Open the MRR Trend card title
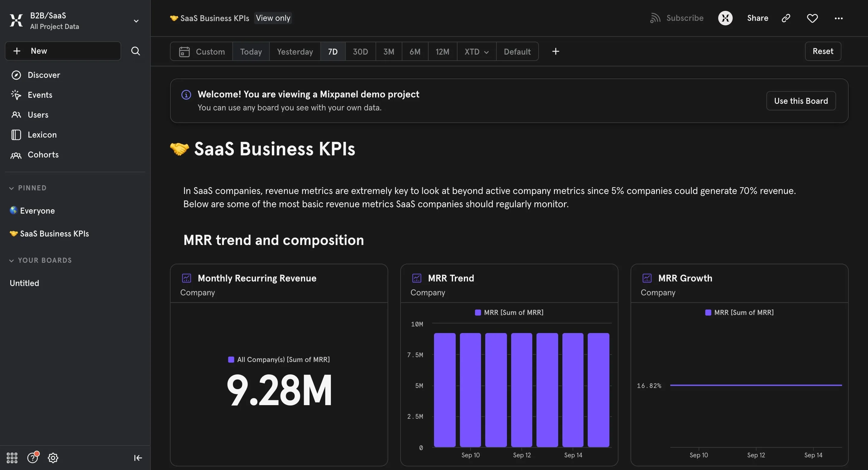The width and height of the screenshot is (868, 470). pyautogui.click(x=451, y=278)
